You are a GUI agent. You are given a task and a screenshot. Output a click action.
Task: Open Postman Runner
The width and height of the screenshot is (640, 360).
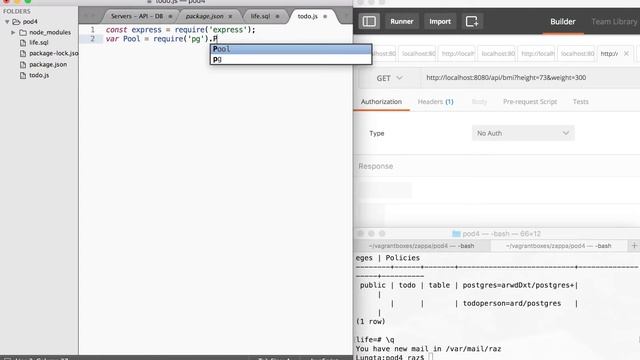click(402, 21)
